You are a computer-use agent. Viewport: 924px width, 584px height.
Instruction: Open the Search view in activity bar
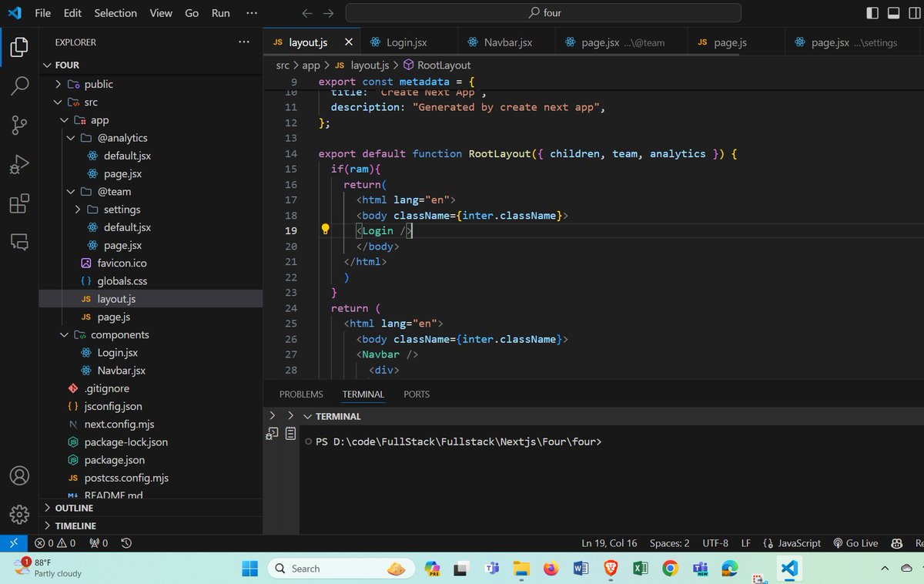(x=19, y=86)
